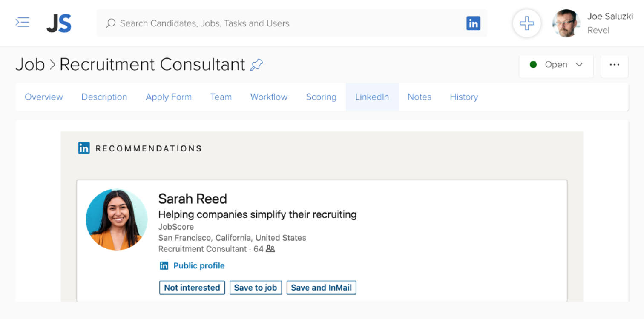Image resolution: width=644 pixels, height=319 pixels.
Task: Pin the Recruitment Consultant job
Action: 256,65
